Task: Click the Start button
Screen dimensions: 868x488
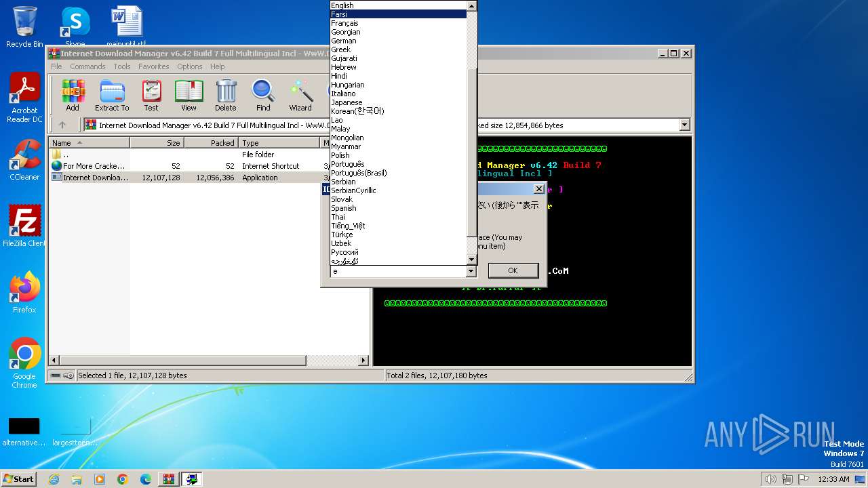Action: click(18, 479)
